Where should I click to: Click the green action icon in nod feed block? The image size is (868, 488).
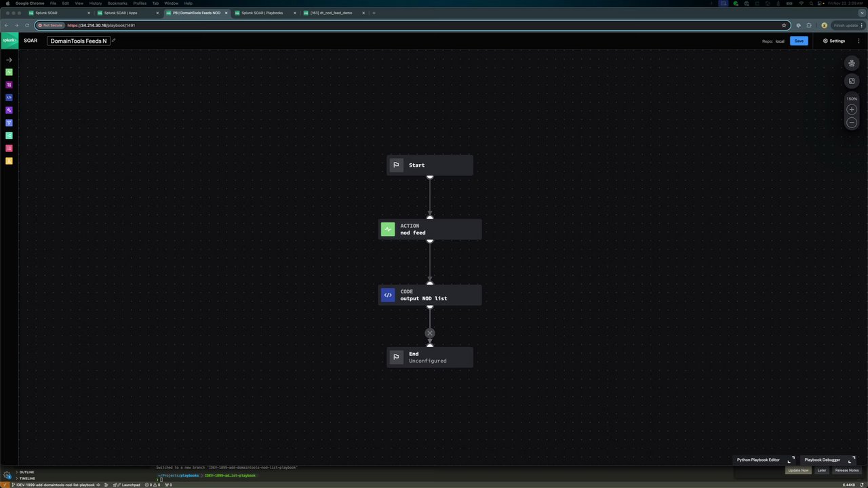[388, 229]
